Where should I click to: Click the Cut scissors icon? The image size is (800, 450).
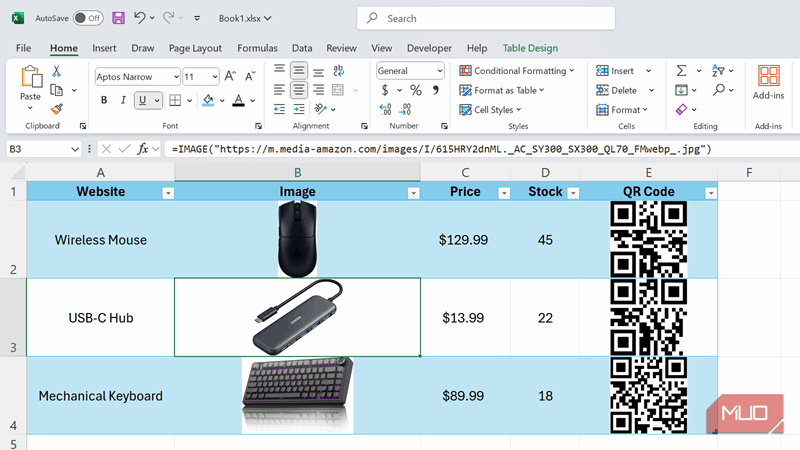click(x=57, y=71)
